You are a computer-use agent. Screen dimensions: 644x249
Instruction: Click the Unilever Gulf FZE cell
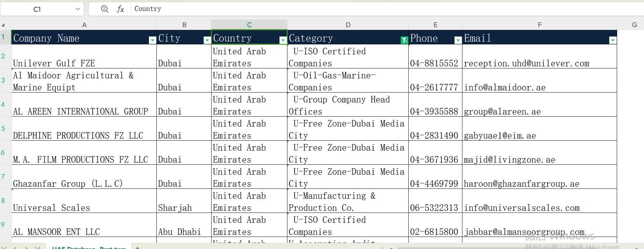coord(84,56)
